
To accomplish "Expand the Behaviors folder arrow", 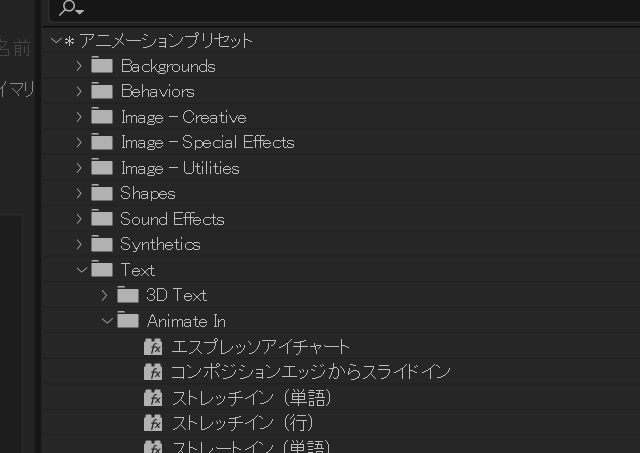I will coord(80,92).
